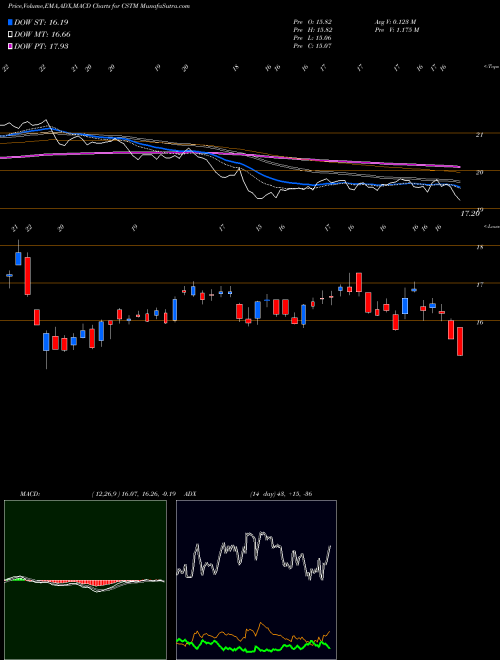
Task: Click the last red candlestick on right
Action: [x=460, y=341]
